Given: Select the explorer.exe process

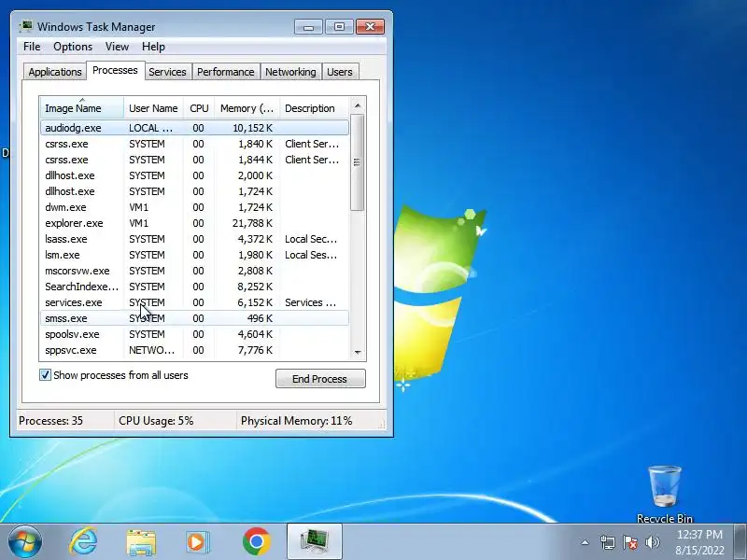Looking at the screenshot, I should tap(194, 223).
